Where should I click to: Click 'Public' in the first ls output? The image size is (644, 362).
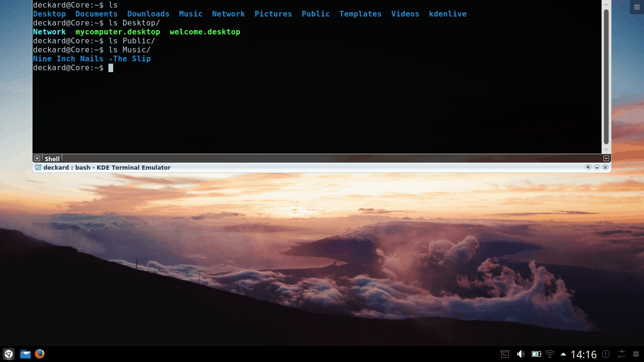click(316, 14)
